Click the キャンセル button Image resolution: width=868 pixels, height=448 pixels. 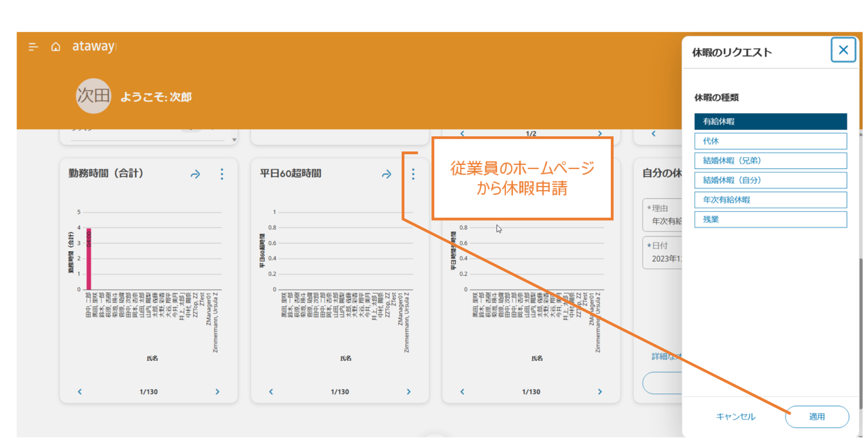tap(735, 417)
